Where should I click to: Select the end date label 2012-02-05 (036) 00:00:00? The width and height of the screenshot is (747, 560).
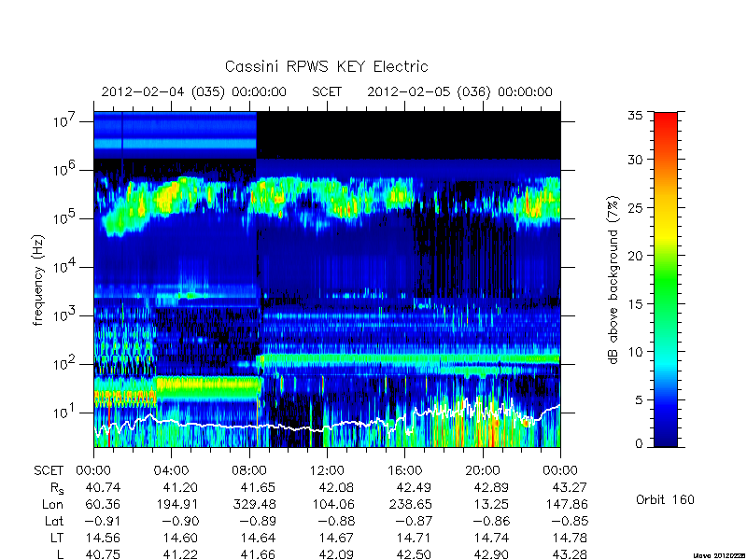coord(459,91)
